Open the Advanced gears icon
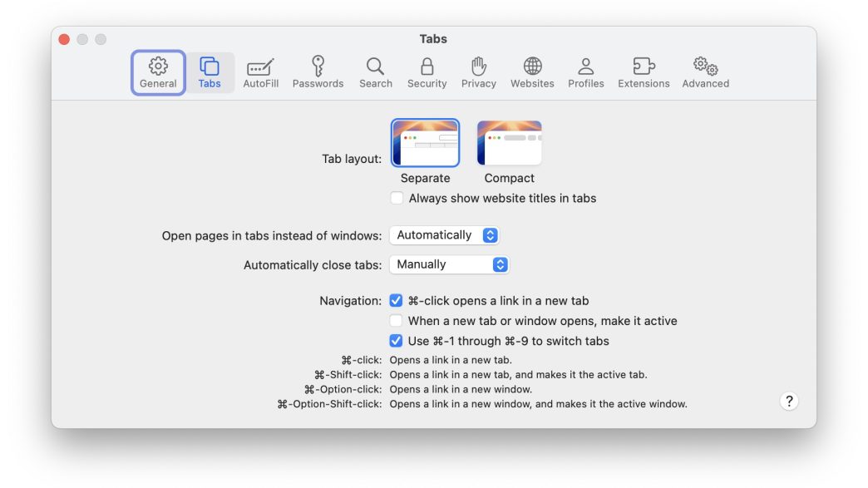 pyautogui.click(x=705, y=67)
